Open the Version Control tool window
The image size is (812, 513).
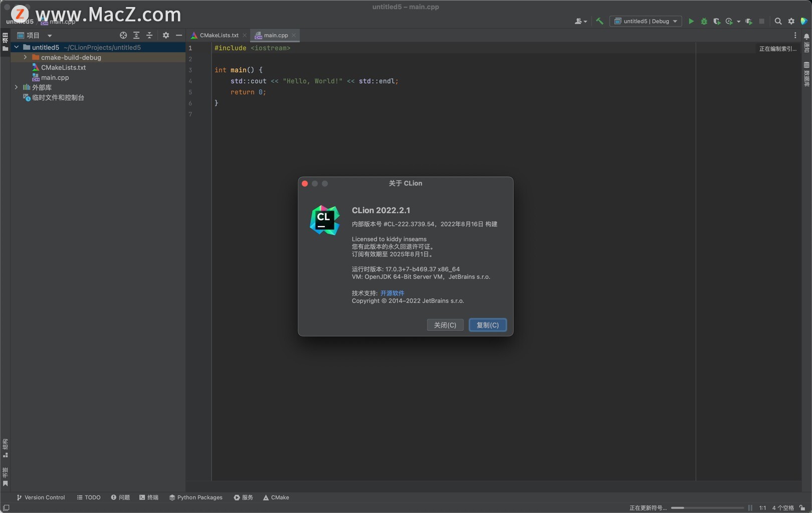click(41, 497)
